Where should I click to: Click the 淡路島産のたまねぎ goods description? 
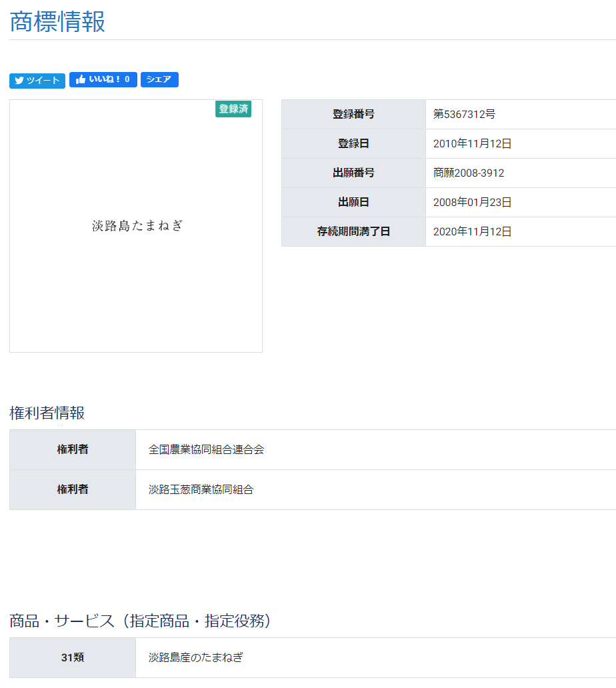point(196,658)
